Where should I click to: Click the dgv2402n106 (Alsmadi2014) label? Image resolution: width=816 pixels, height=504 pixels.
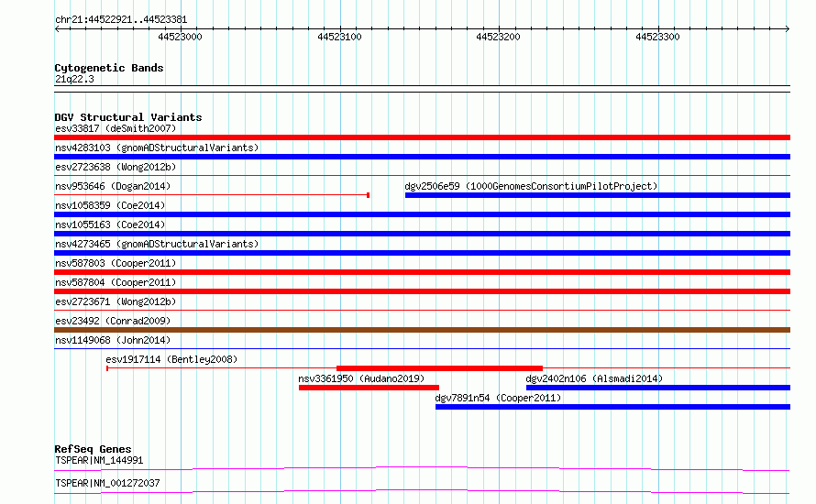coord(594,378)
